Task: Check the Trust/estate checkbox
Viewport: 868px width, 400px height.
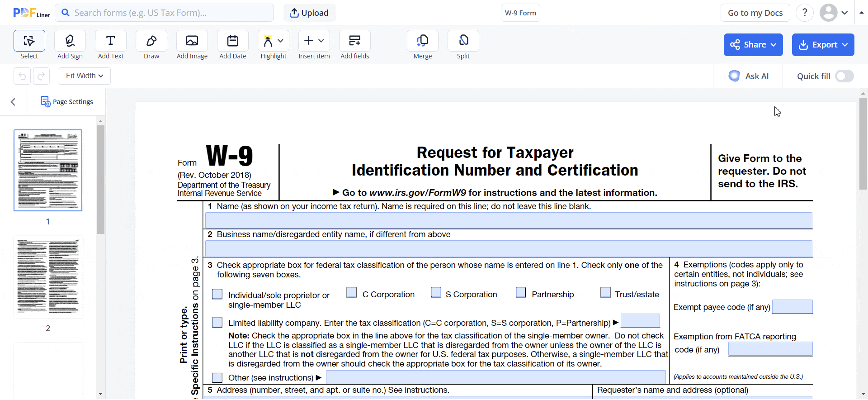Action: pyautogui.click(x=605, y=293)
